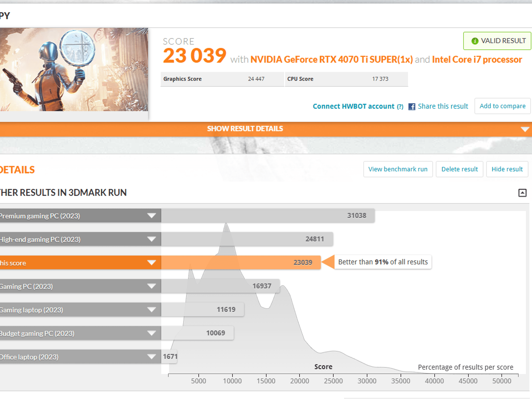Open the Connect HWBOT account link
This screenshot has height=399, width=532.
[x=354, y=107]
